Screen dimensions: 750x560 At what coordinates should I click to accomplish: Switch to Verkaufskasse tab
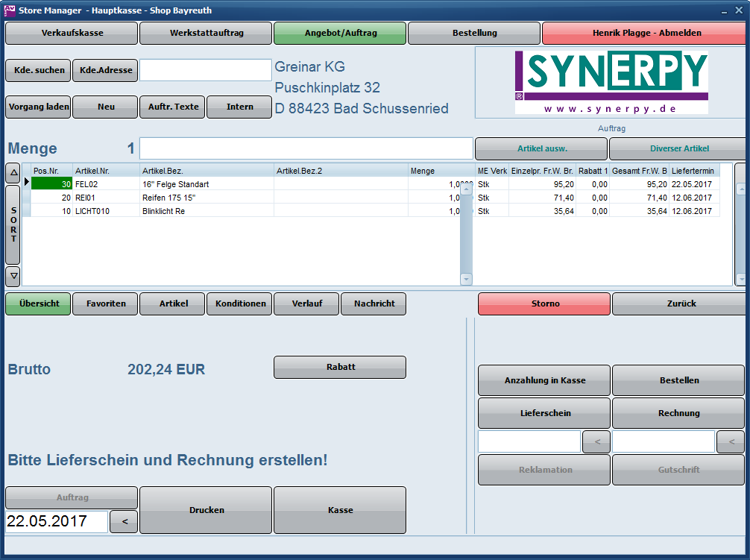coord(72,33)
